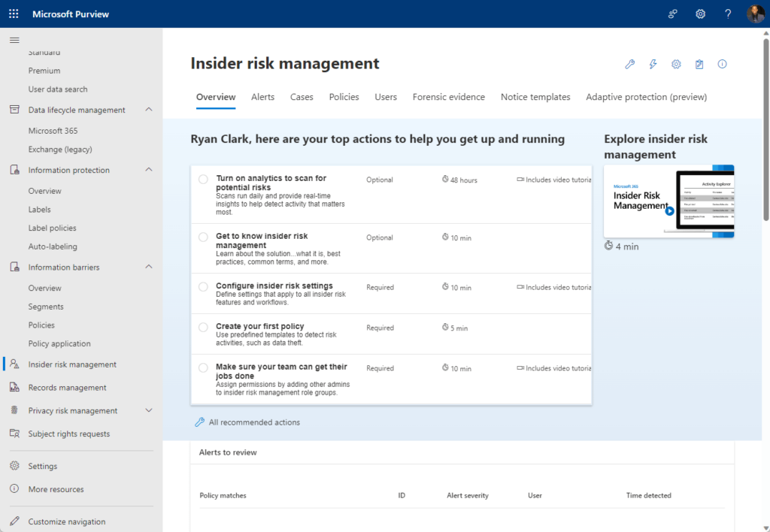Select 'Make sure your team' action circle
The height and width of the screenshot is (532, 770).
(203, 367)
